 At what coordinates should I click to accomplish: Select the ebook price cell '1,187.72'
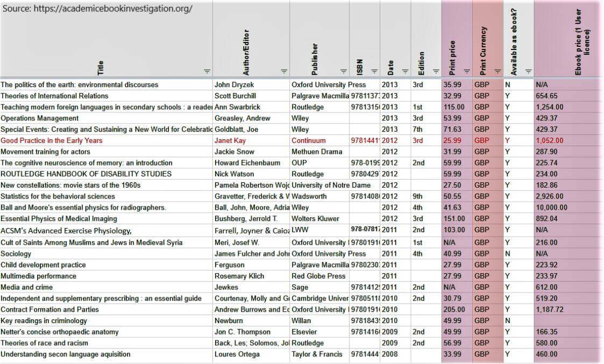click(568, 310)
